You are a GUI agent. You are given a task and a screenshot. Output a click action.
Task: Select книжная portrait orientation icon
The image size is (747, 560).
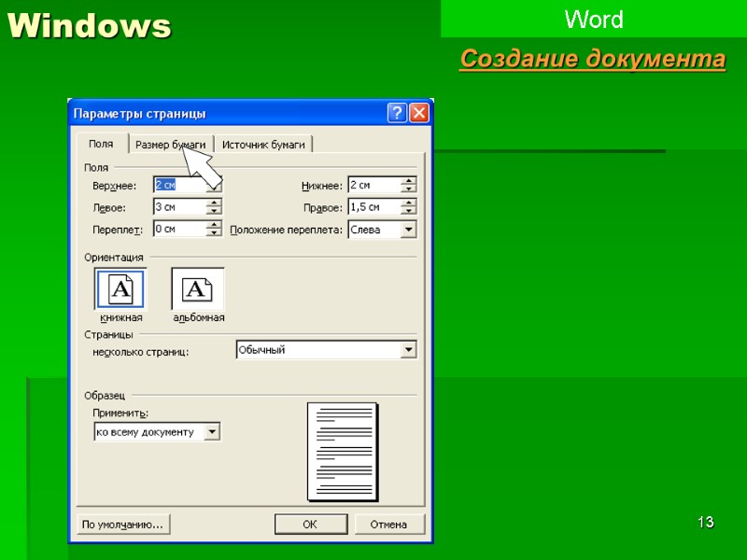(x=120, y=289)
